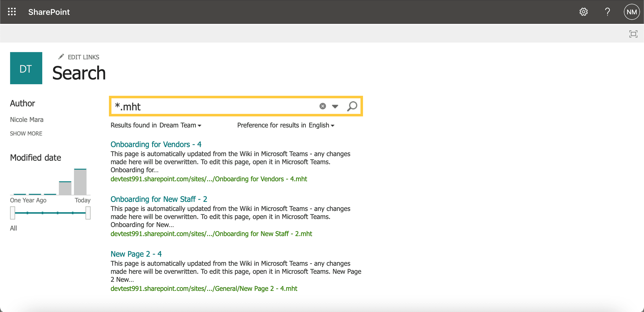Click the search dropdown arrow icon

(335, 106)
